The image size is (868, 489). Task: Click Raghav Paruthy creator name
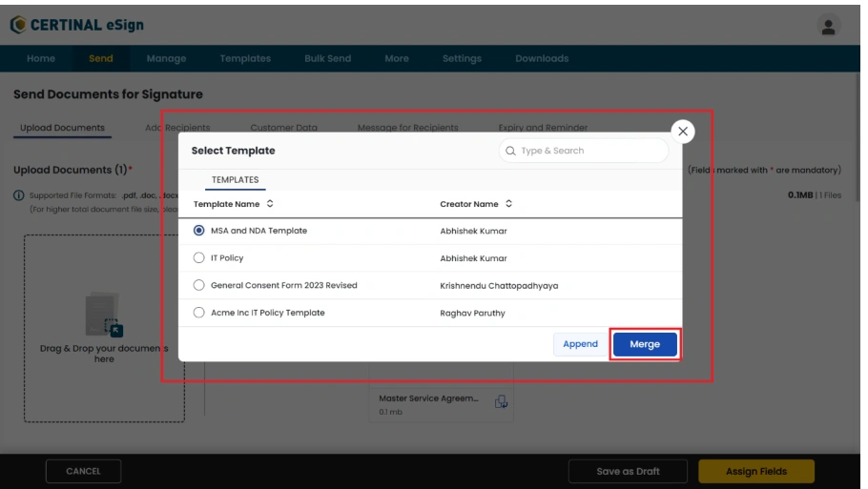pos(472,313)
